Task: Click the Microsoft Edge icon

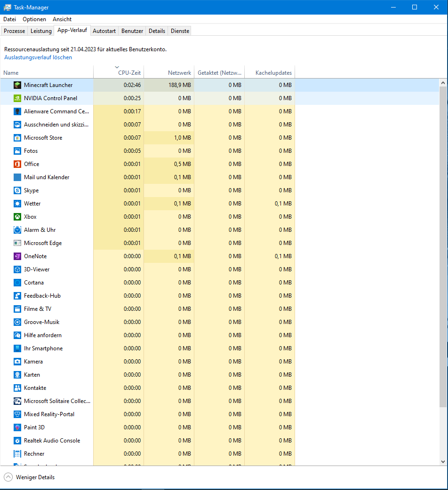Action: pyautogui.click(x=17, y=243)
